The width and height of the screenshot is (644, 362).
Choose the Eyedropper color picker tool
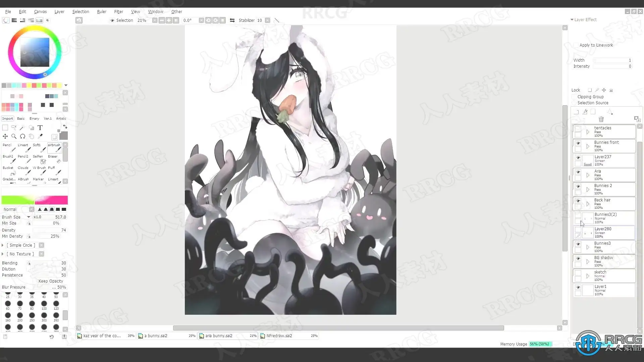[x=40, y=136]
